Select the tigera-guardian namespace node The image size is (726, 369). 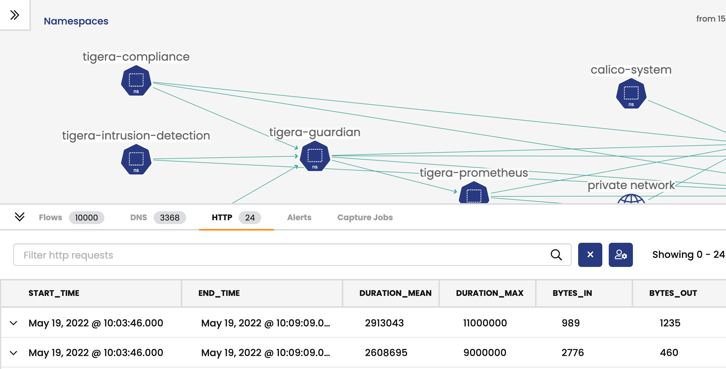tap(315, 156)
